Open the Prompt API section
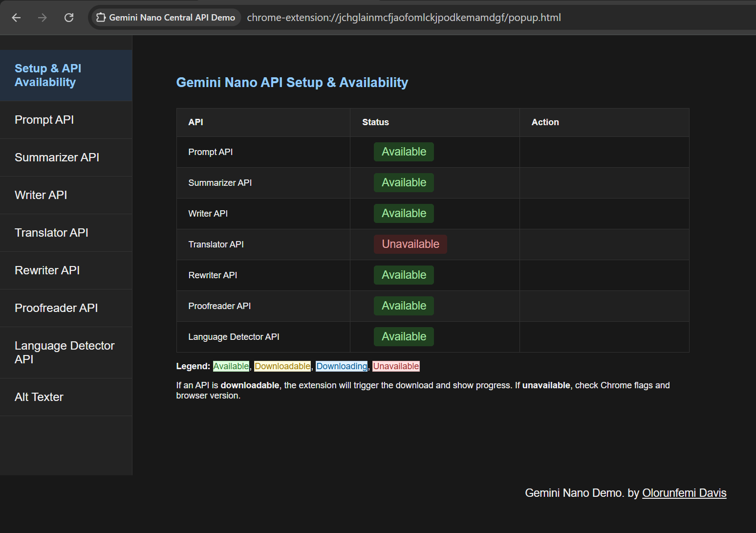The width and height of the screenshot is (756, 533). [x=44, y=119]
